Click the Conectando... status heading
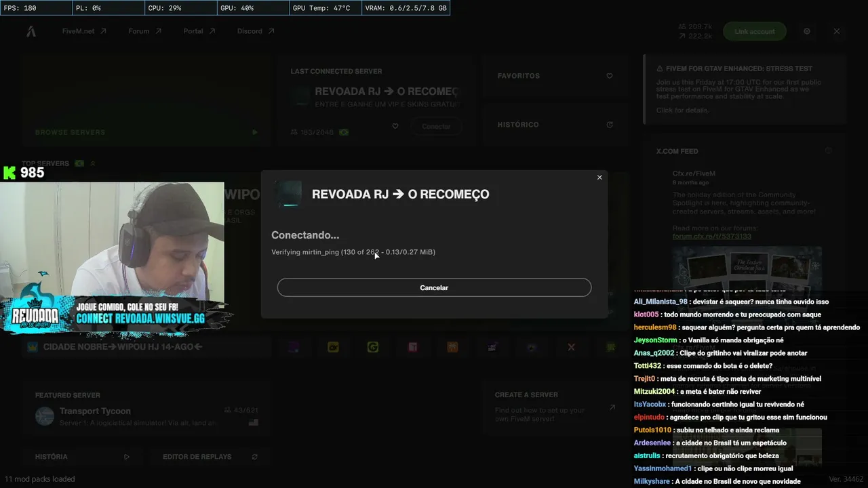 click(x=305, y=235)
